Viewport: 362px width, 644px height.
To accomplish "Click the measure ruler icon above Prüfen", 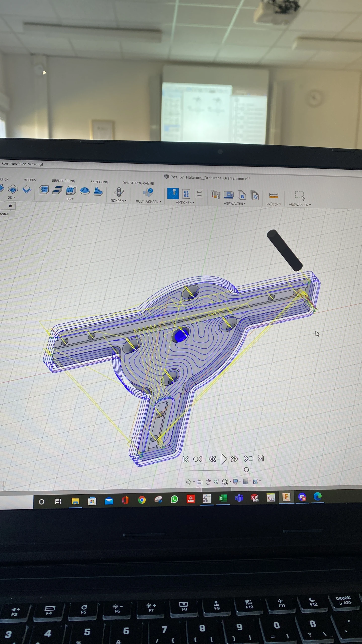I will click(x=274, y=196).
